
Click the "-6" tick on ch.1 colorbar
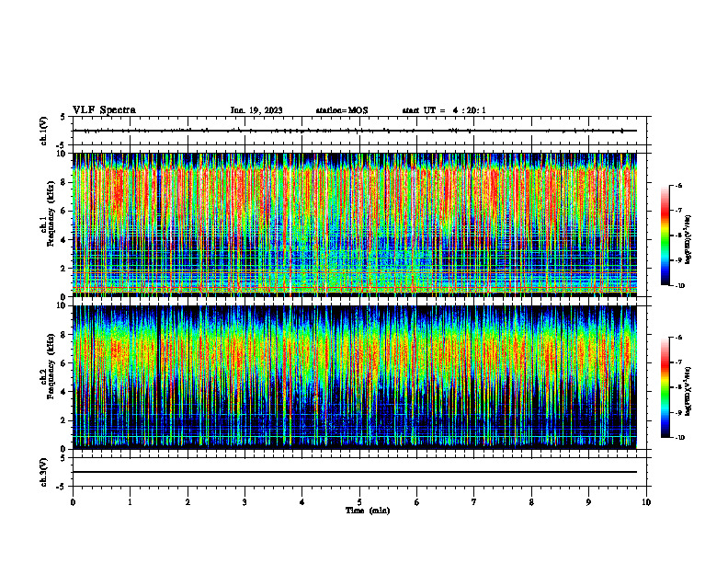(678, 186)
